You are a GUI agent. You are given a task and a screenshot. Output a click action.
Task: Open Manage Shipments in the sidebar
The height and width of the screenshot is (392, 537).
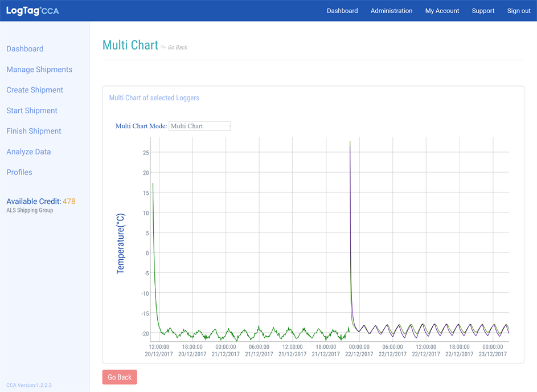39,70
